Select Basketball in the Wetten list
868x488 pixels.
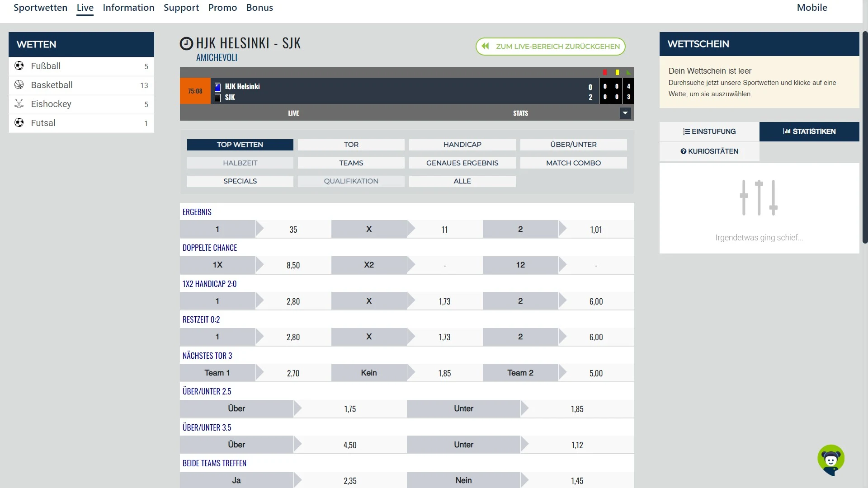tap(81, 85)
